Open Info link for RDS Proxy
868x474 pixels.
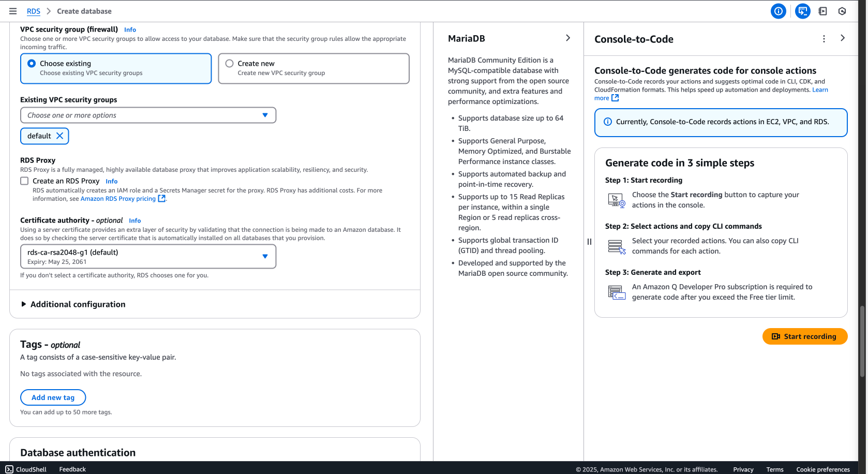pyautogui.click(x=112, y=181)
